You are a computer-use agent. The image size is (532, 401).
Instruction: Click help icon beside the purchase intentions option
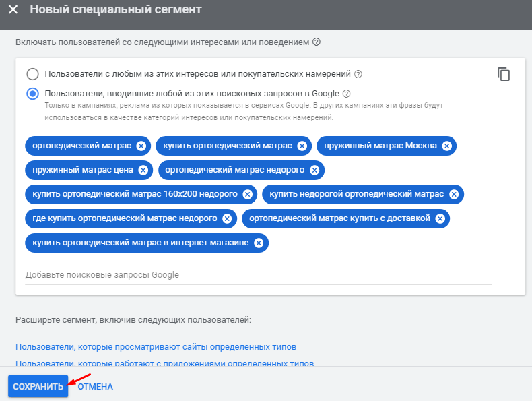358,74
